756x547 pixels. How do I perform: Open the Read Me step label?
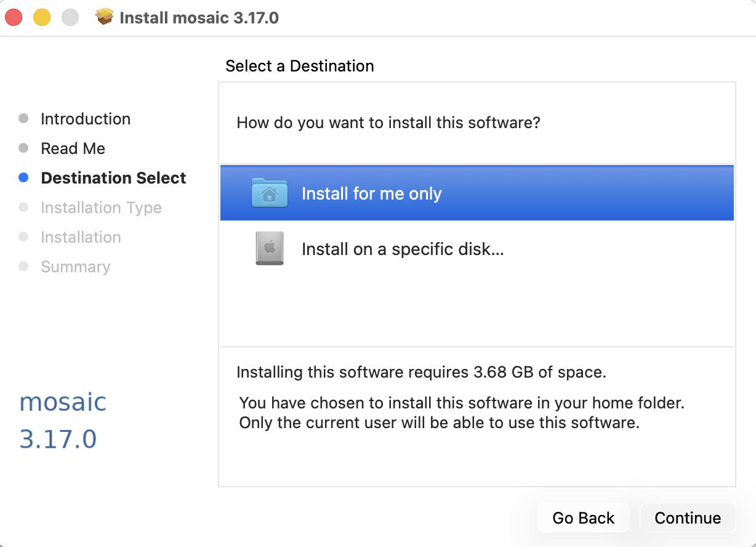click(73, 148)
